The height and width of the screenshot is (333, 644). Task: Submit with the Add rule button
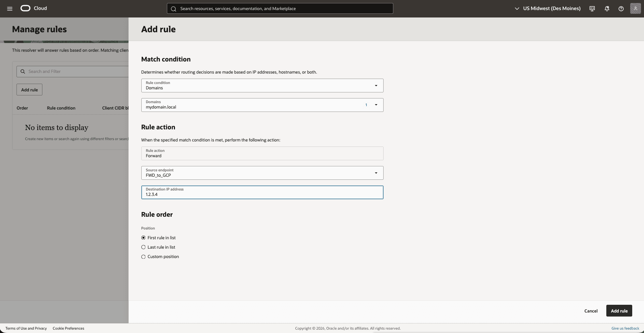[x=619, y=311]
